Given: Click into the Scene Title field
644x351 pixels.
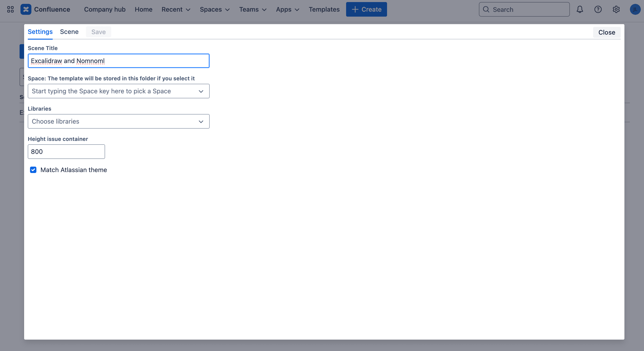Looking at the screenshot, I should pos(118,61).
